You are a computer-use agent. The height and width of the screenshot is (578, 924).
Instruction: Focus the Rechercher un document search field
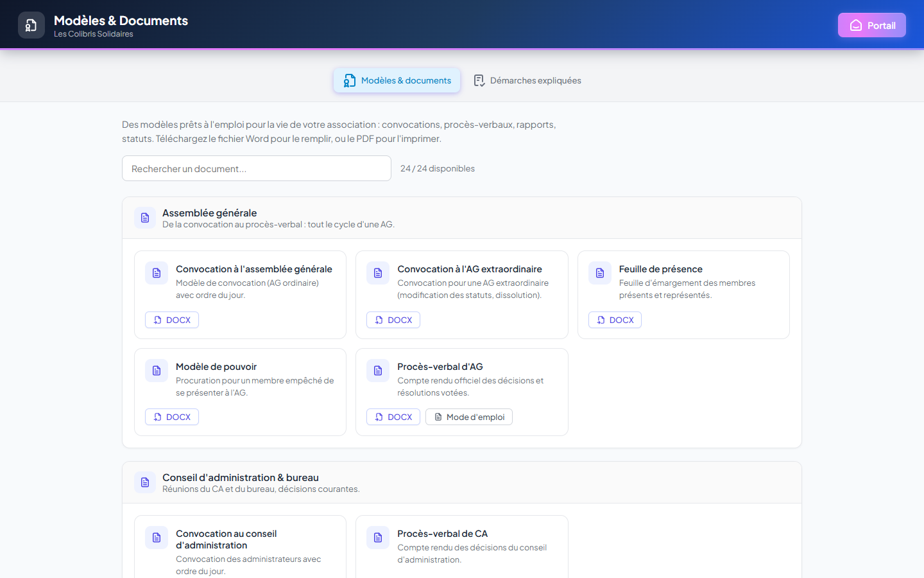[257, 168]
